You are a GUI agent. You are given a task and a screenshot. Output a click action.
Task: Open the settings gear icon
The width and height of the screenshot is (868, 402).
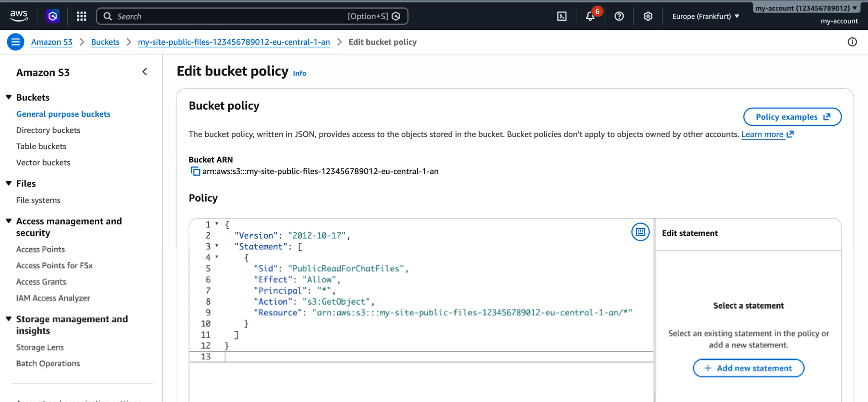tap(648, 16)
